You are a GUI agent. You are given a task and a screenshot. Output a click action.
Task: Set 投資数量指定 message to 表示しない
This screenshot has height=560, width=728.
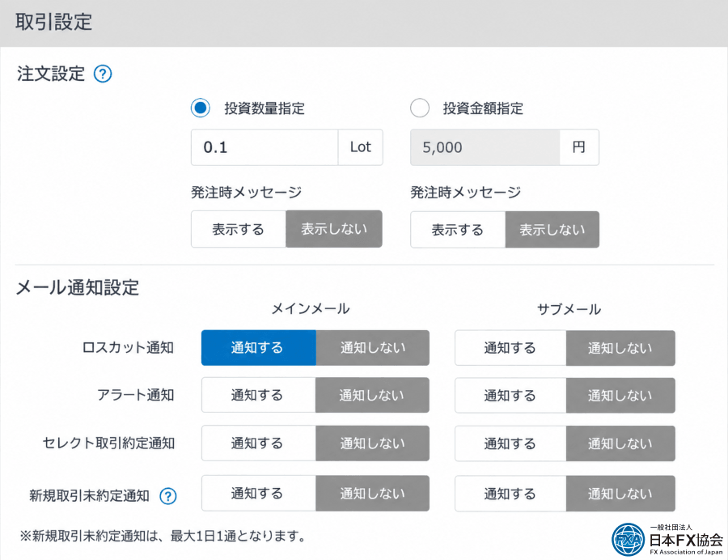(x=334, y=229)
